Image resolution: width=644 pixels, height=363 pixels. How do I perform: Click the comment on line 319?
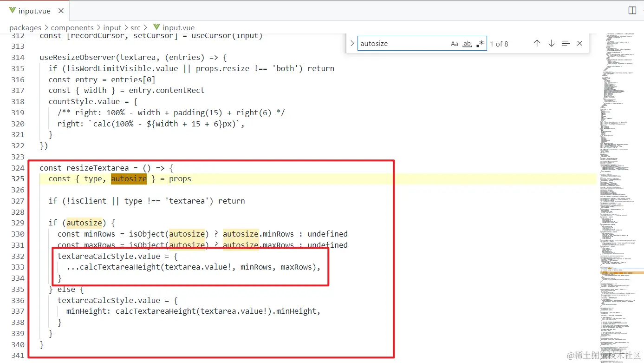171,112
